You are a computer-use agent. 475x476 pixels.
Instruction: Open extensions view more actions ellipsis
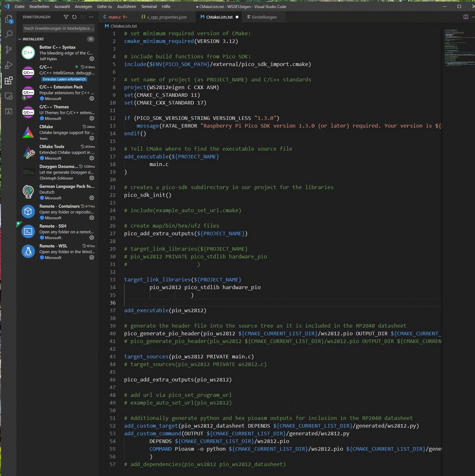pyautogui.click(x=91, y=17)
